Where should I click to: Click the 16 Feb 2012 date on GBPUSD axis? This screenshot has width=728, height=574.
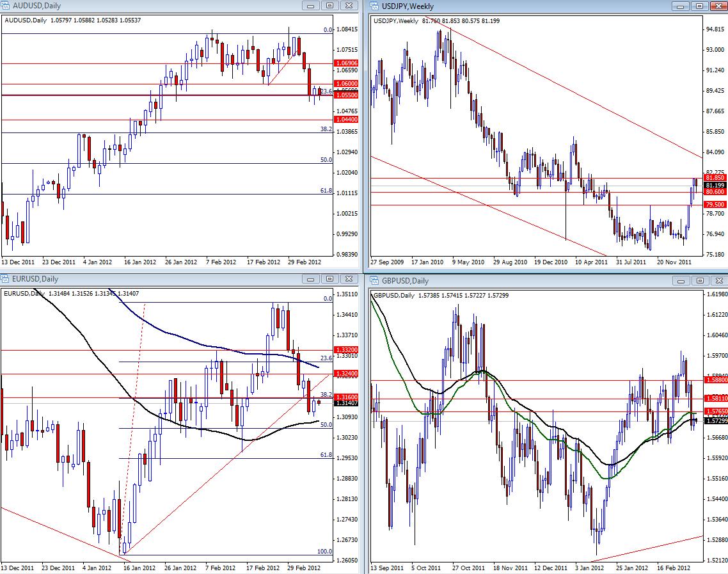pos(673,568)
